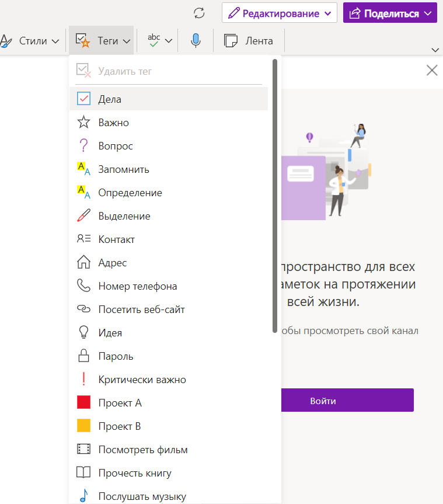The height and width of the screenshot is (504, 443).
Task: Start dictation with the microphone icon
Action: pos(196,41)
